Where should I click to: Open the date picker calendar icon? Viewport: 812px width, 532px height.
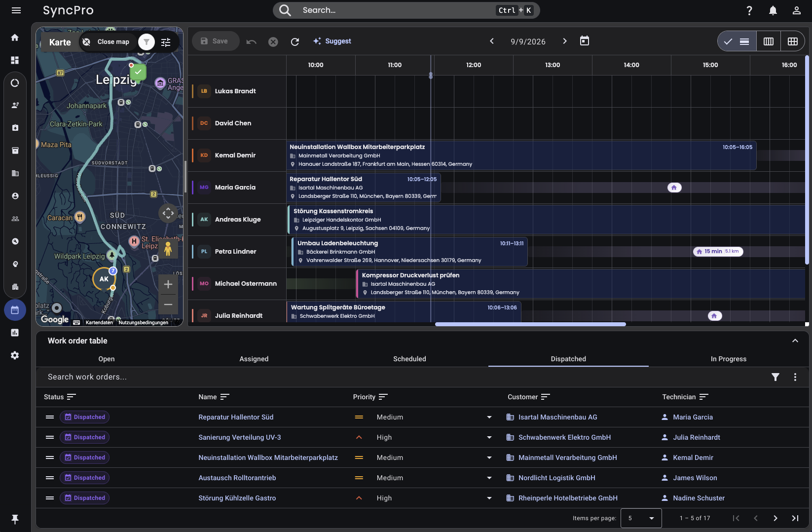[x=585, y=41]
